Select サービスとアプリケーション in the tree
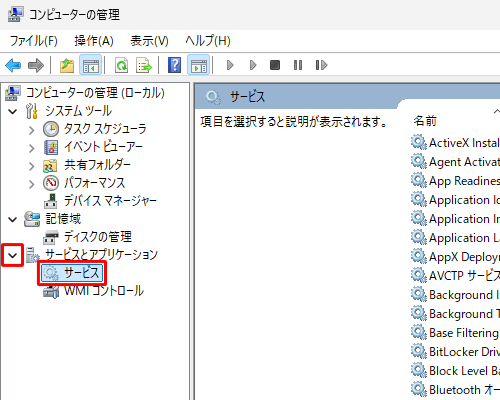 click(x=102, y=255)
